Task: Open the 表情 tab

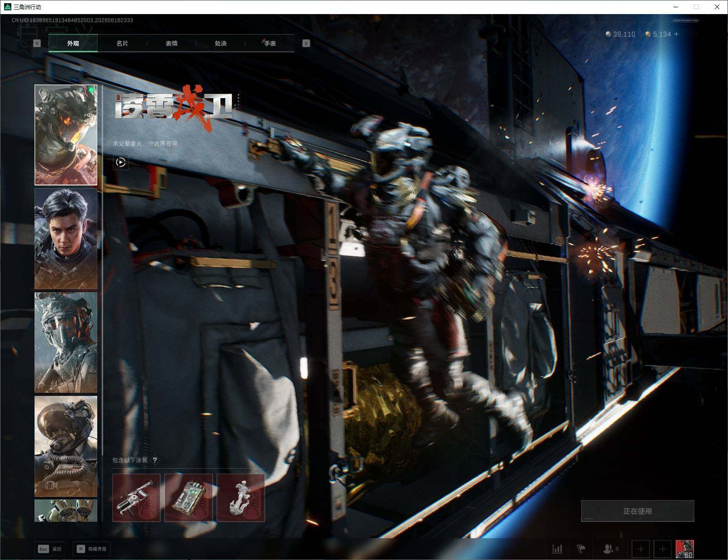Action: pyautogui.click(x=171, y=43)
